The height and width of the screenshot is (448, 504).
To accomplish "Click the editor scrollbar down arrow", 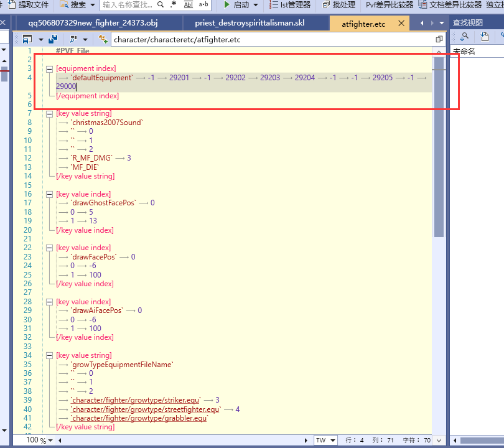I will [x=439, y=440].
